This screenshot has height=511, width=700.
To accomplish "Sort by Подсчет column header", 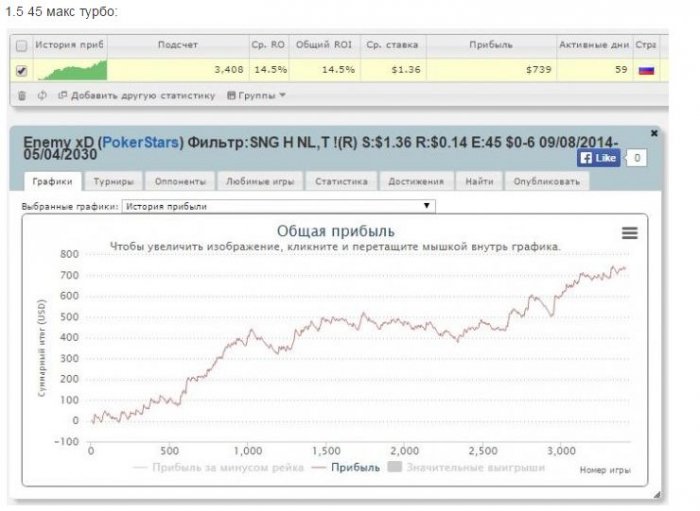I will (x=178, y=45).
